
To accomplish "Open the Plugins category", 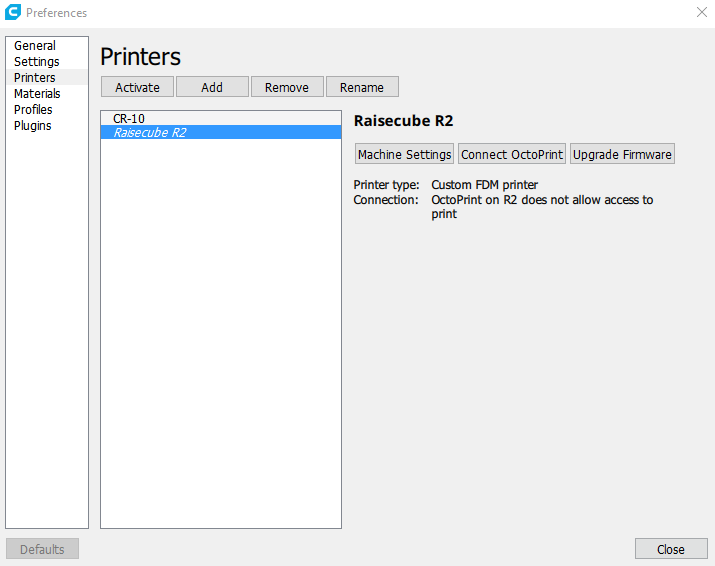I will [x=47, y=125].
